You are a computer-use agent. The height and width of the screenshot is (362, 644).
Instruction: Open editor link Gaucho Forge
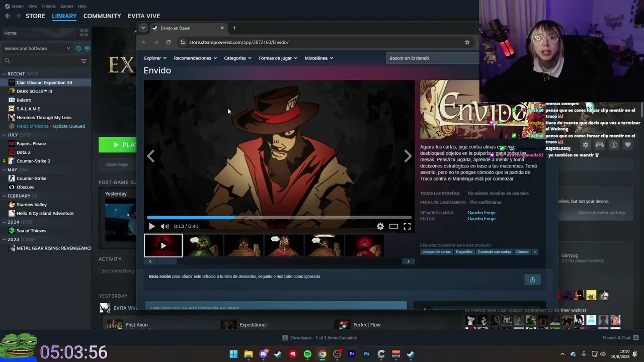[481, 219]
